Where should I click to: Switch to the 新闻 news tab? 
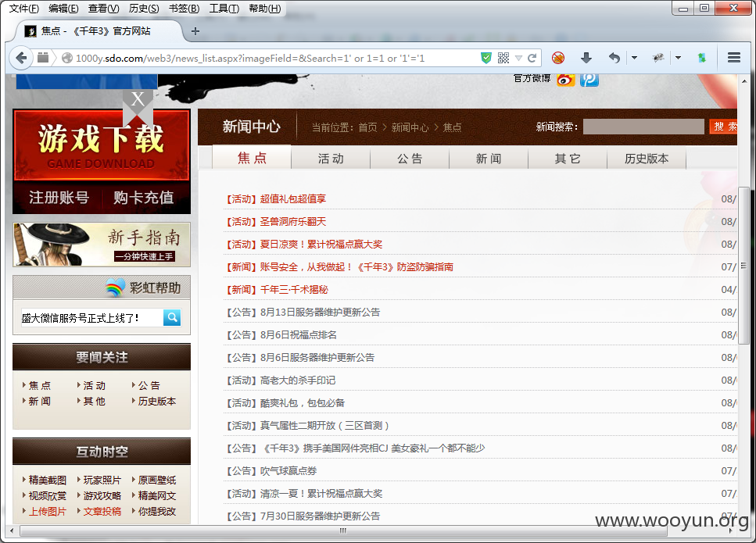(x=489, y=159)
